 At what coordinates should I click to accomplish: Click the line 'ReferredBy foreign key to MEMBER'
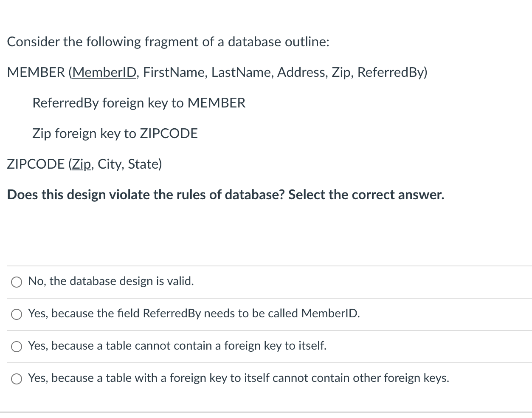139,103
